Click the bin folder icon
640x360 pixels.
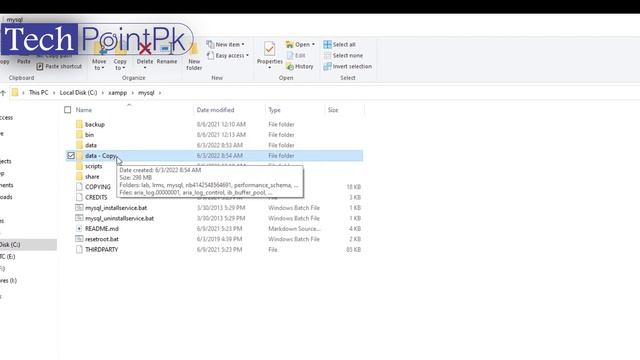tap(79, 135)
